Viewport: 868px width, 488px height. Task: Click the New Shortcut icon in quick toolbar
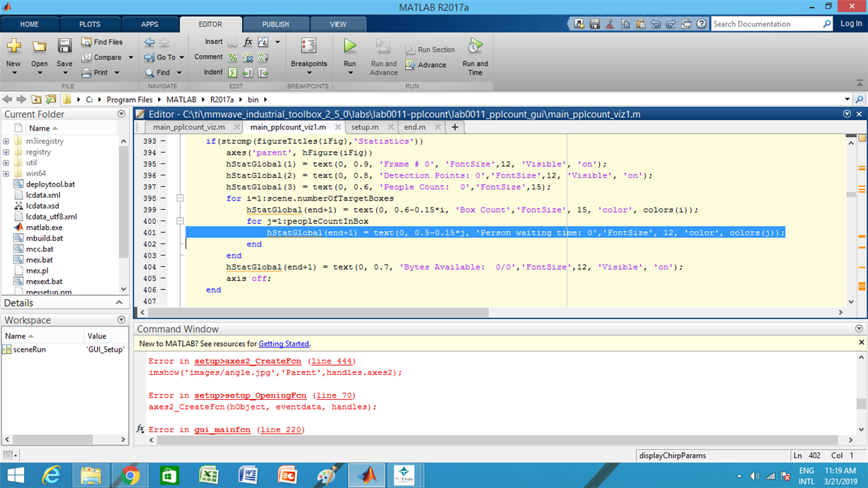click(x=579, y=24)
